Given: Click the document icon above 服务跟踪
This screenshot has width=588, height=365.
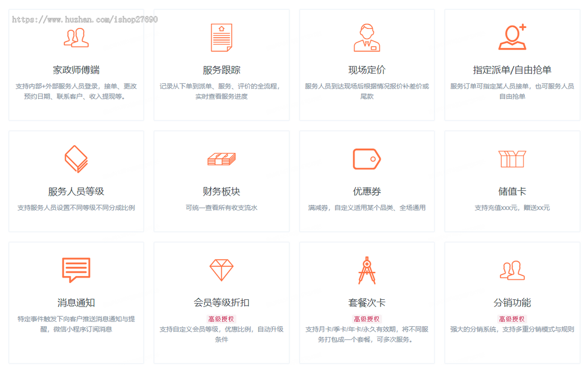Looking at the screenshot, I should tap(221, 38).
